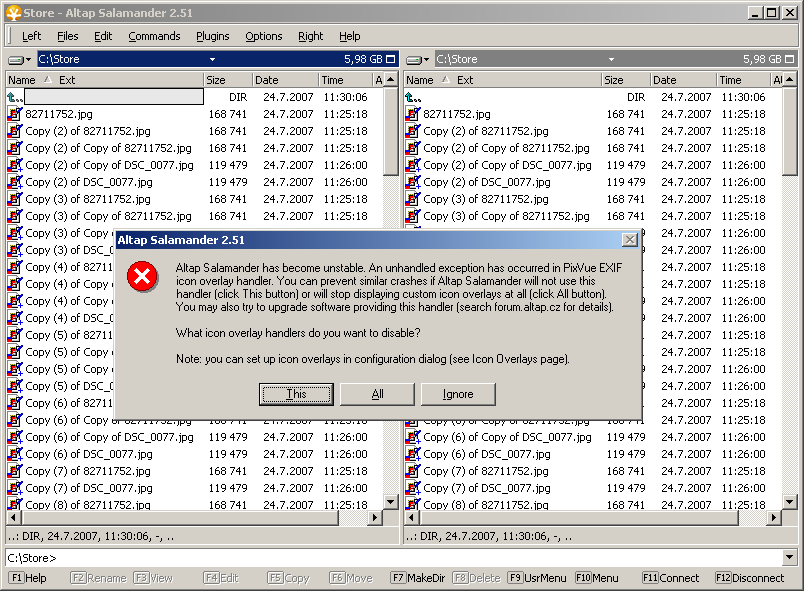Click left icon of Copy (2) of Copy of DSC_0077.jpg
Image resolution: width=804 pixels, height=591 pixels.
click(15, 165)
